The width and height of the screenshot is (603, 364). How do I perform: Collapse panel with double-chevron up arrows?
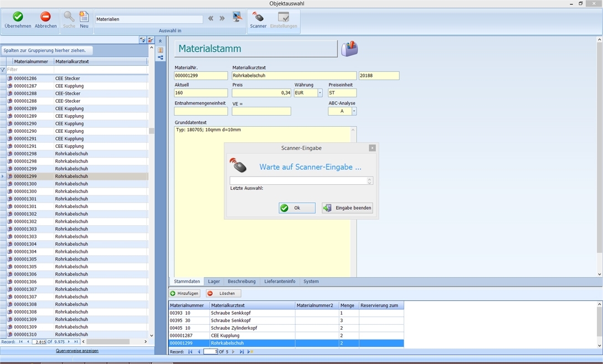161,41
